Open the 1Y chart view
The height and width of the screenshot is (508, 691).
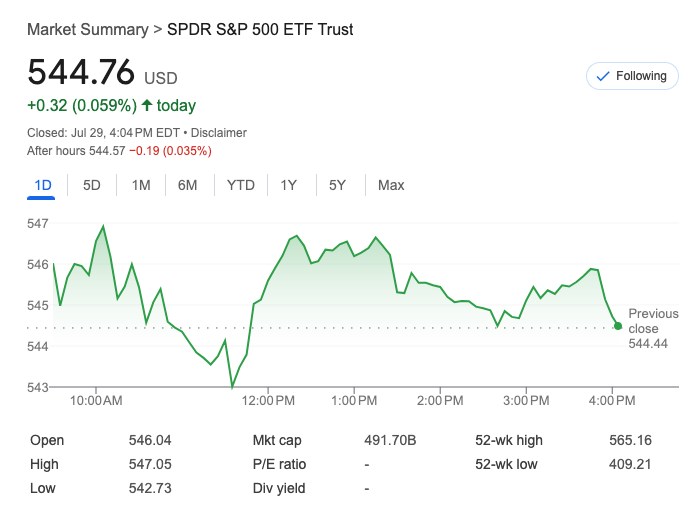[x=289, y=185]
